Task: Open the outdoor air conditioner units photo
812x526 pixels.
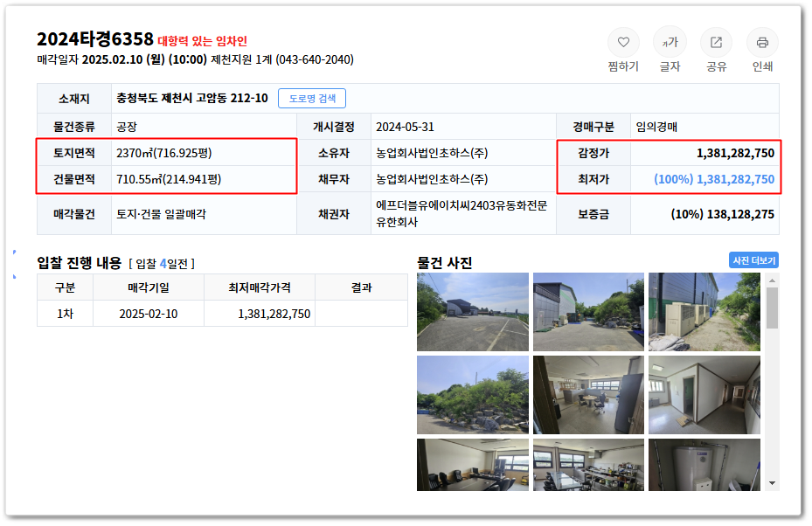Action: [x=704, y=312]
